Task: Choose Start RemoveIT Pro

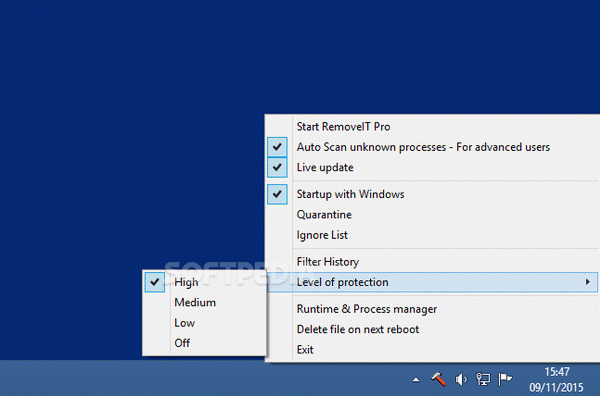Action: 432,127
